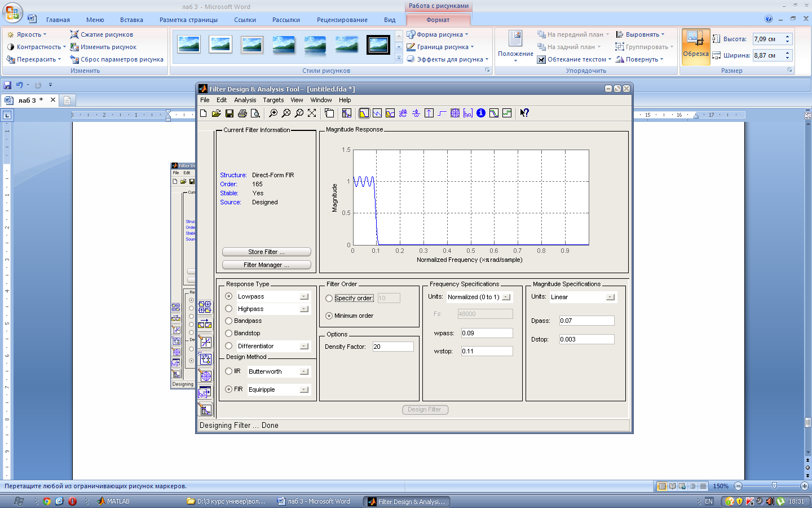Click wpass input field

[x=487, y=333]
